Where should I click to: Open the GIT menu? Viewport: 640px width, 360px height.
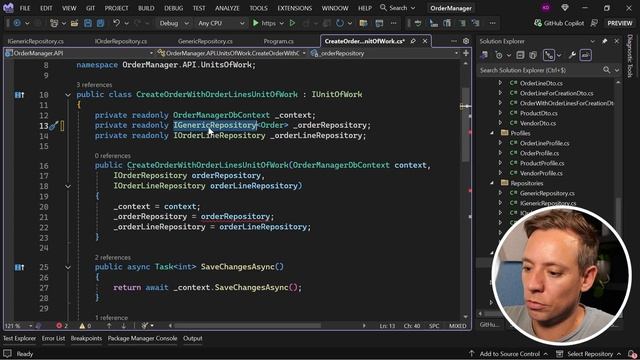point(91,8)
